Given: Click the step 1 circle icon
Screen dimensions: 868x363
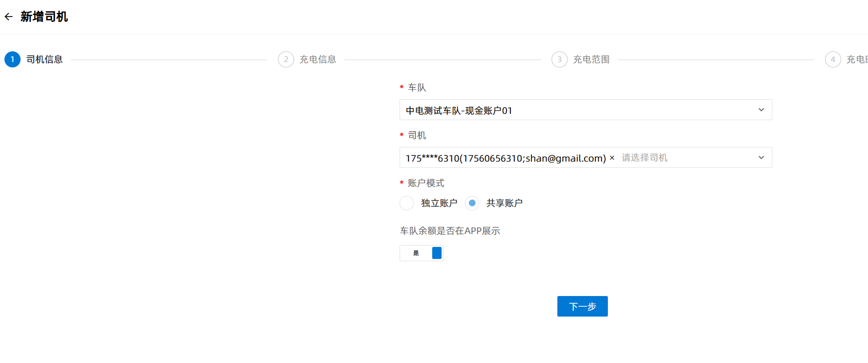Looking at the screenshot, I should [x=13, y=59].
